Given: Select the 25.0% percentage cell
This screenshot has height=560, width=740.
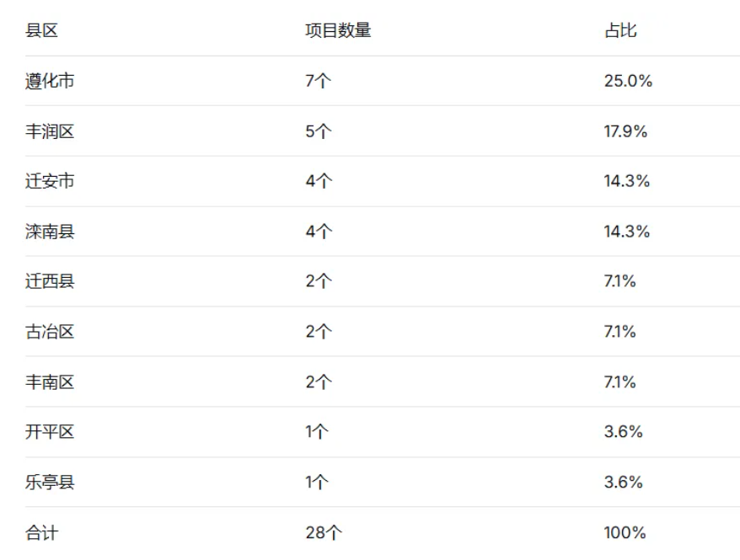Looking at the screenshot, I should (x=628, y=81).
